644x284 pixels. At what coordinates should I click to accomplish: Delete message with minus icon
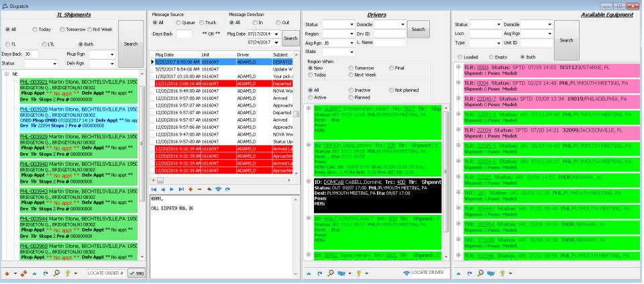click(200, 189)
